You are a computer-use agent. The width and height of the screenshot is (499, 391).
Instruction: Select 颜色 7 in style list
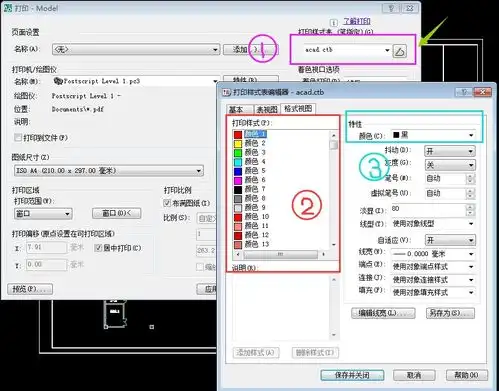[x=255, y=189]
